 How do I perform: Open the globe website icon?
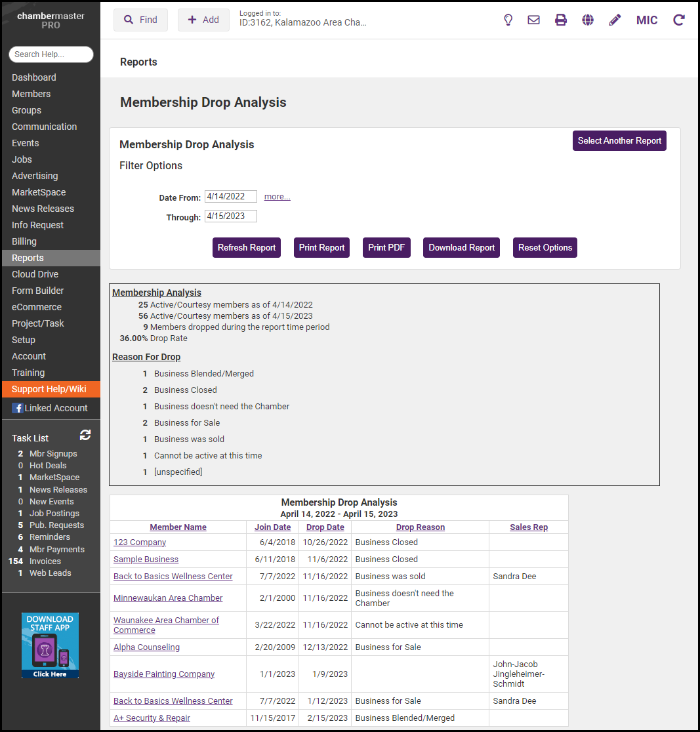[x=588, y=20]
